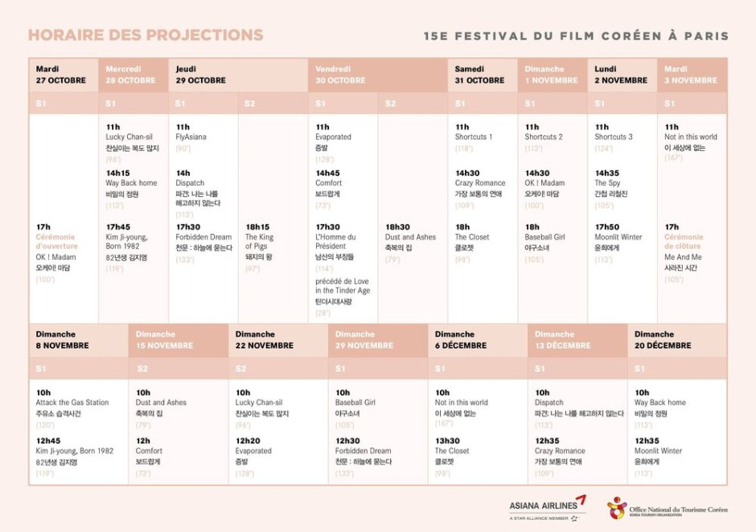Click the 15e Festival du Film Coréen heading

(576, 36)
